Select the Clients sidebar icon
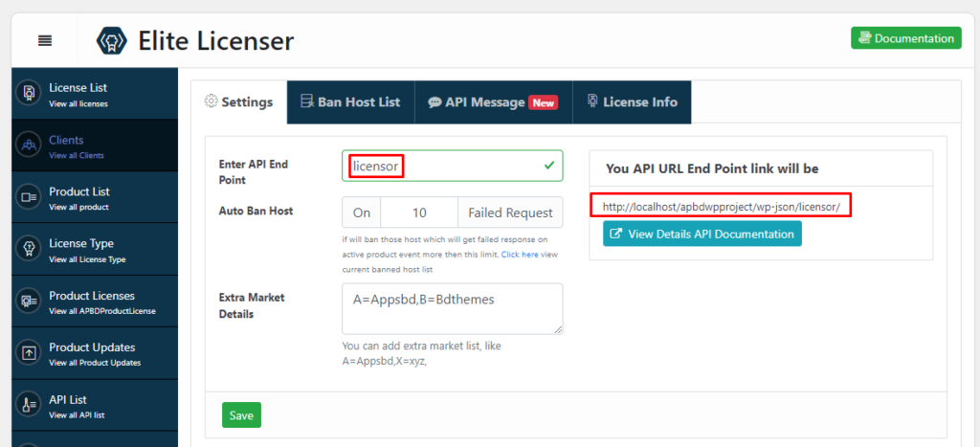Image resolution: width=980 pixels, height=447 pixels. [x=28, y=145]
